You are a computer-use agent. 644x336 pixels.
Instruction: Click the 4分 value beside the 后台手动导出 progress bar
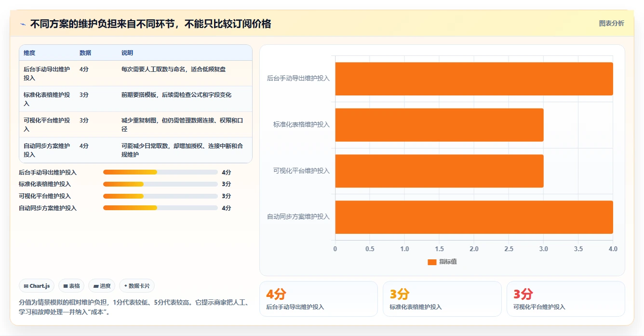tap(227, 172)
